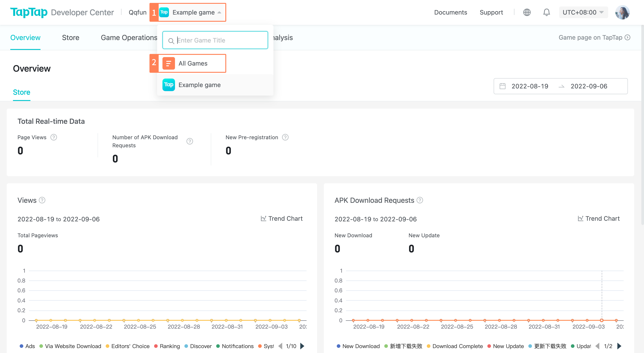Open the UTC+08:00 timezone dropdown
Screen dimensions: 644x353
[x=583, y=12]
